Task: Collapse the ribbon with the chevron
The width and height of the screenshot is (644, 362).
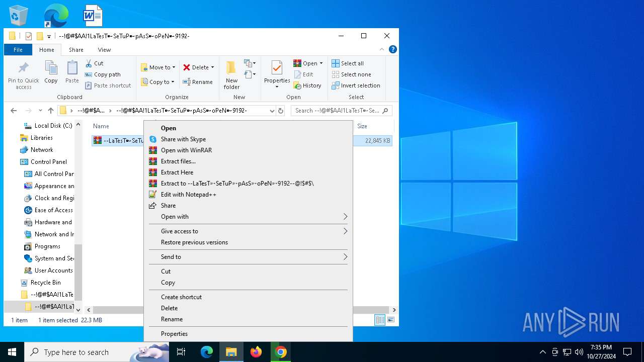Action: click(x=382, y=49)
